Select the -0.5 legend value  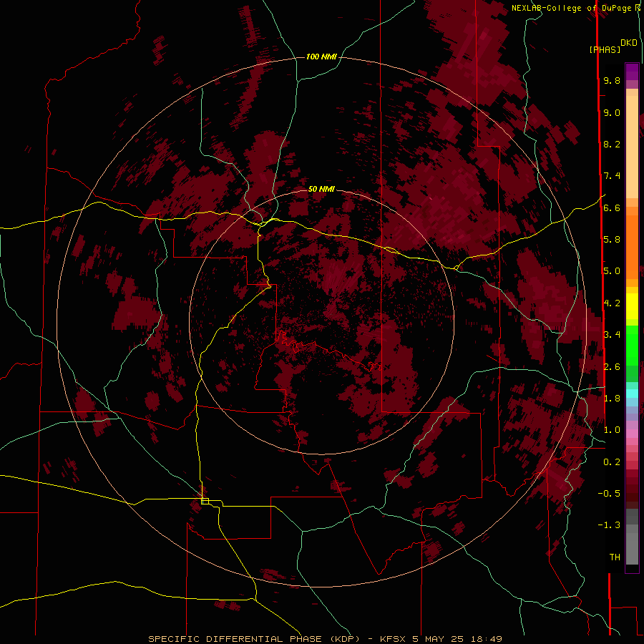point(609,494)
